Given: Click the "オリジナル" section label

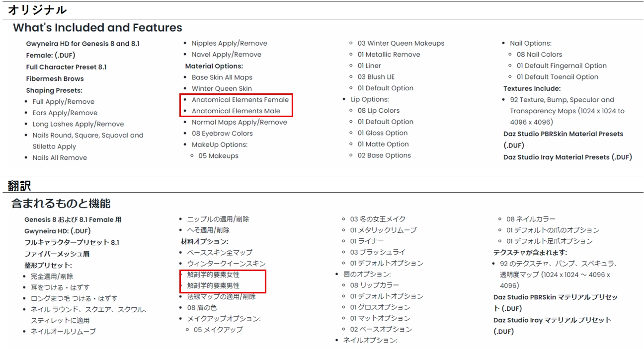Looking at the screenshot, I should pyautogui.click(x=37, y=10).
